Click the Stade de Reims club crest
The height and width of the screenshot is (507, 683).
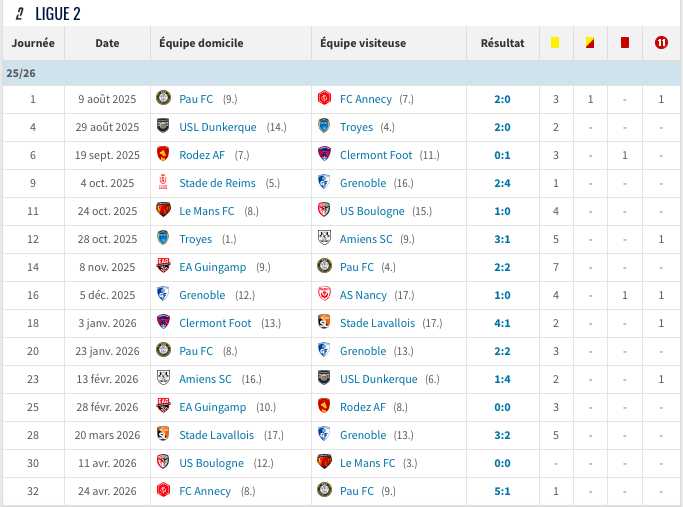click(x=163, y=182)
